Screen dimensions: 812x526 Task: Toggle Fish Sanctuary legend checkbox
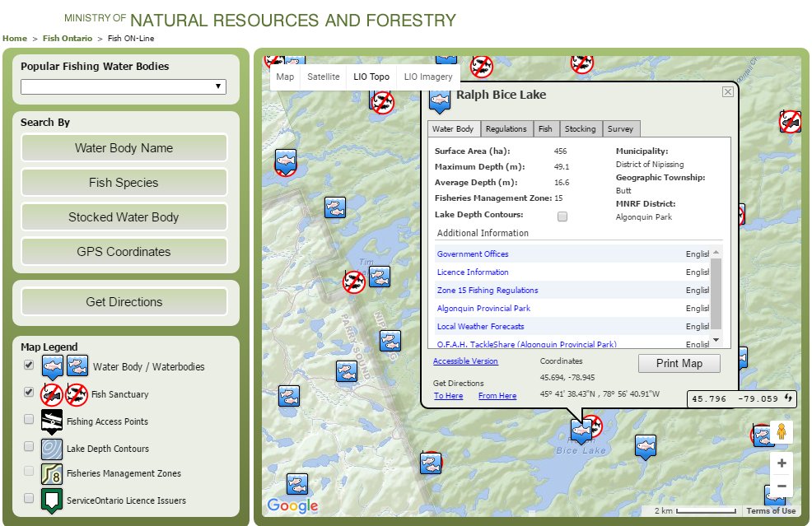[29, 392]
